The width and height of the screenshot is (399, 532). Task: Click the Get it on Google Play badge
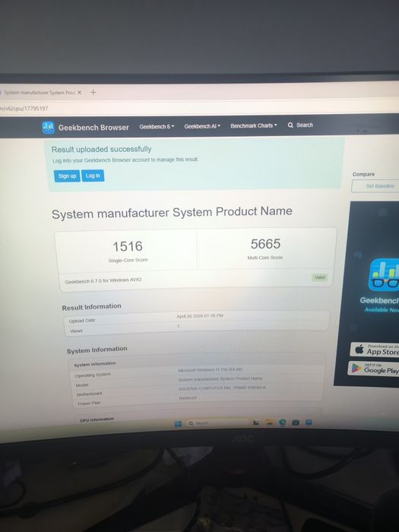pyautogui.click(x=373, y=368)
